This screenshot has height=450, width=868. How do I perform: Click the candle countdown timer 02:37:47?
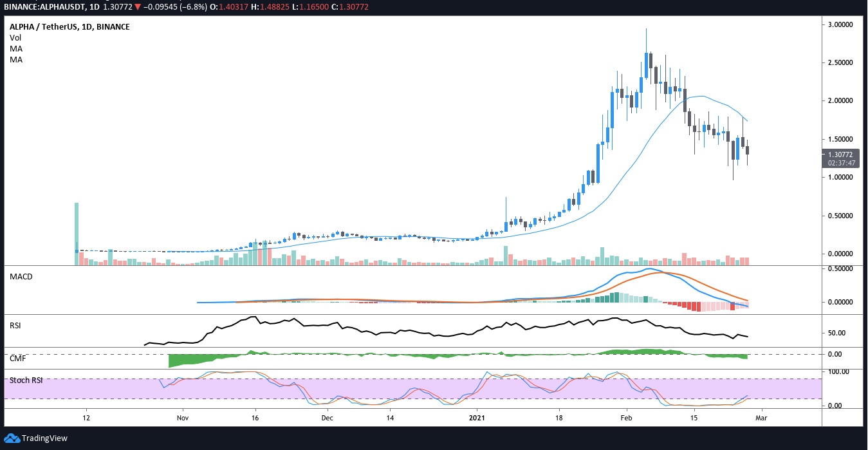[842, 164]
